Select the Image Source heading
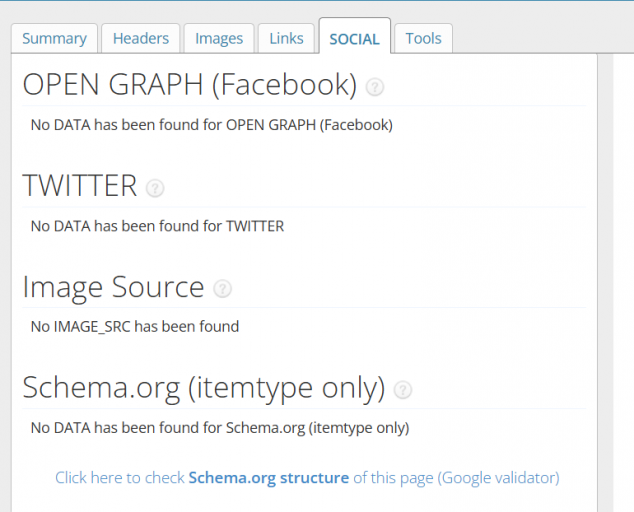This screenshot has width=634, height=512. click(x=113, y=287)
